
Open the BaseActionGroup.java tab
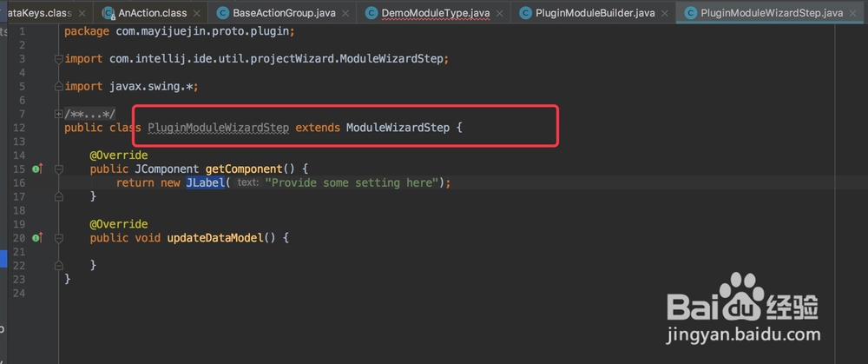(x=284, y=13)
